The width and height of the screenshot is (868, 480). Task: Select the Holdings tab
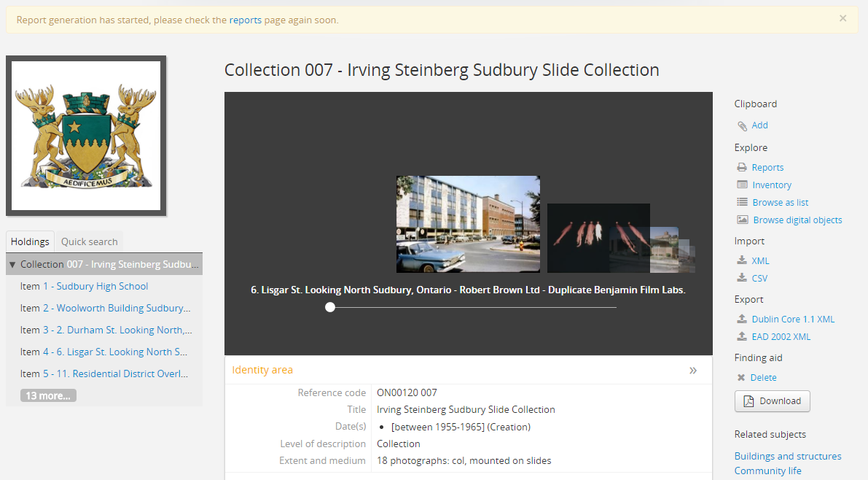pyautogui.click(x=30, y=241)
